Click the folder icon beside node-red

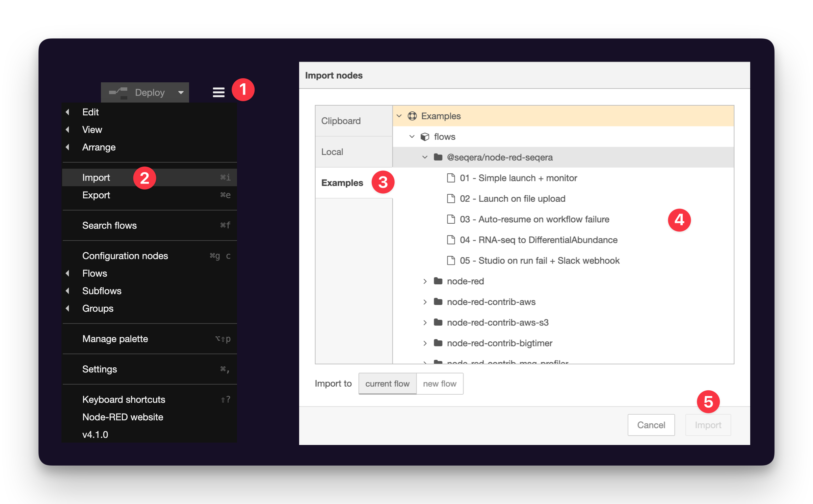(x=438, y=281)
